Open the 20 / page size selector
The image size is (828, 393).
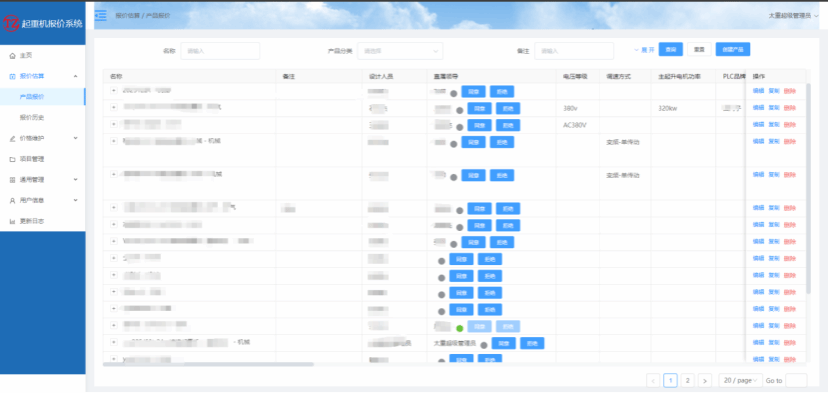click(x=741, y=380)
